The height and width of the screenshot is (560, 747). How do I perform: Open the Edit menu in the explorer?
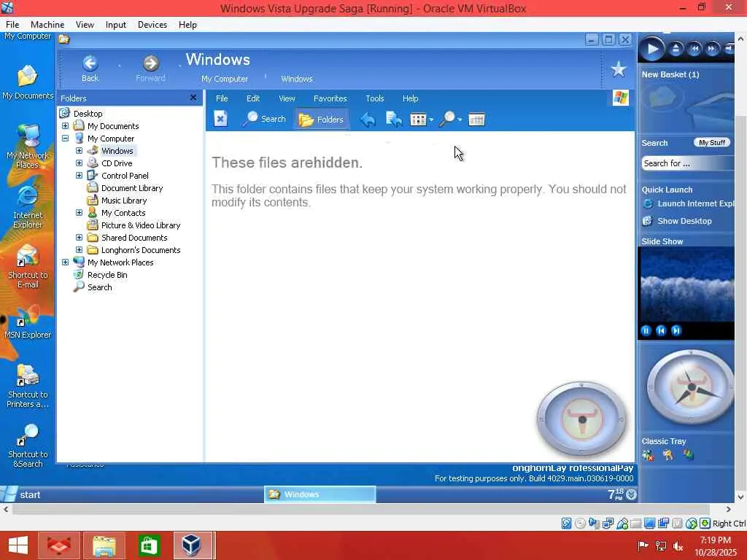pos(253,98)
